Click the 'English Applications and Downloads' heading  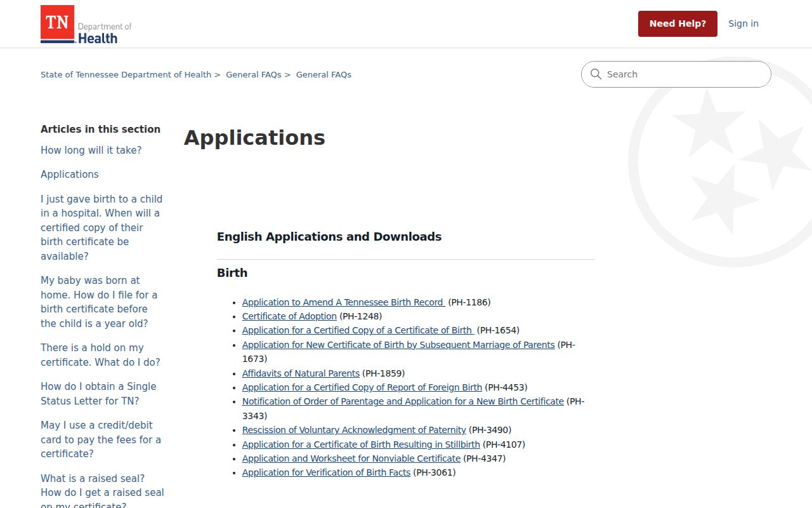tap(329, 237)
